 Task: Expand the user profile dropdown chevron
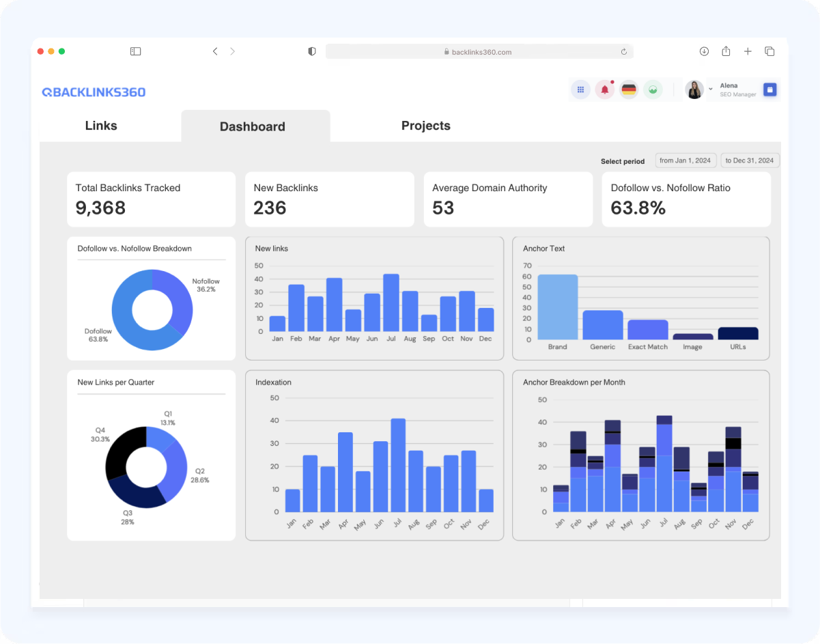[710, 89]
